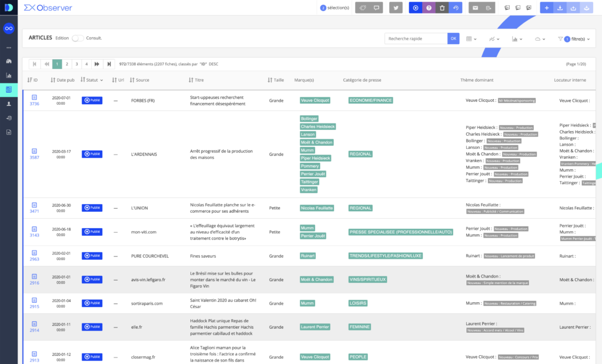Open article ID 3587 link
This screenshot has width=602, height=364.
click(34, 158)
